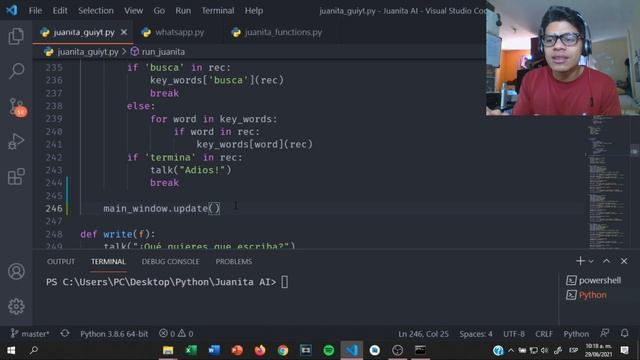Viewport: 640px width, 360px height.
Task: Open the Accounts menu icon
Action: (x=16, y=271)
